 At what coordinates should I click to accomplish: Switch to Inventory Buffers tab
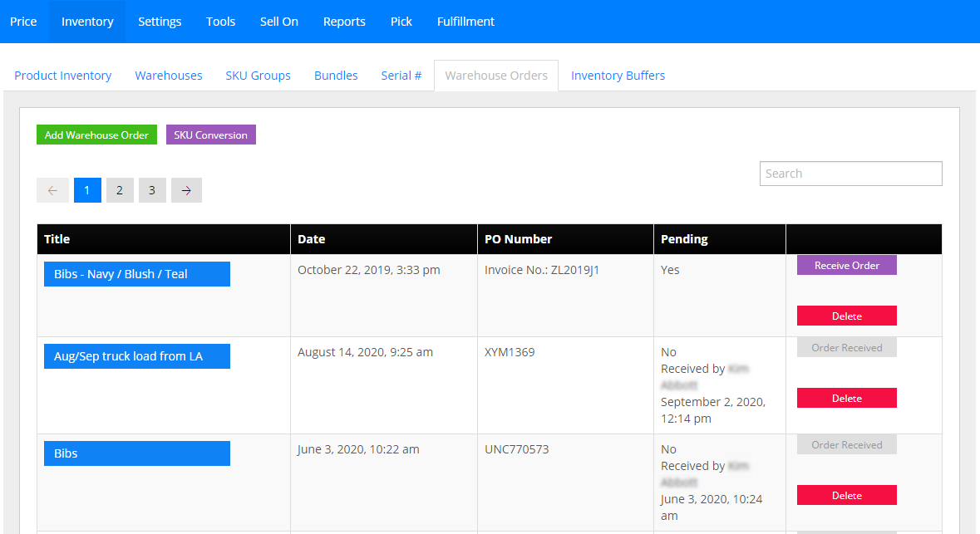(x=618, y=76)
